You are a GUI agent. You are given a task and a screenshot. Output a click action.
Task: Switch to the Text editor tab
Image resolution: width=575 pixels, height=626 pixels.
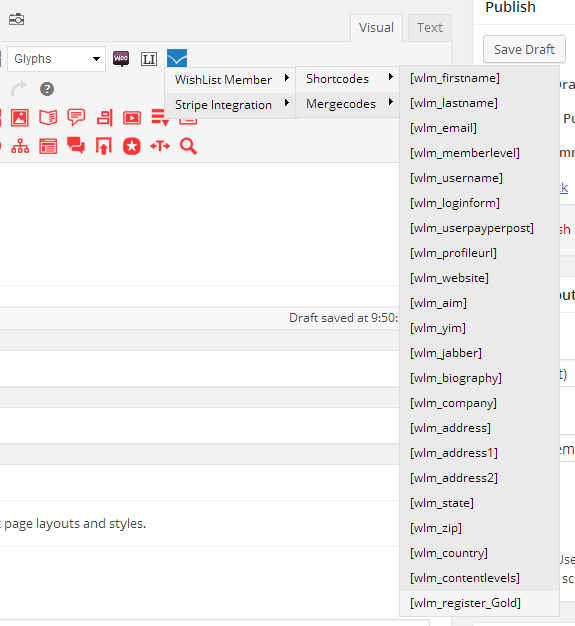pyautogui.click(x=430, y=28)
